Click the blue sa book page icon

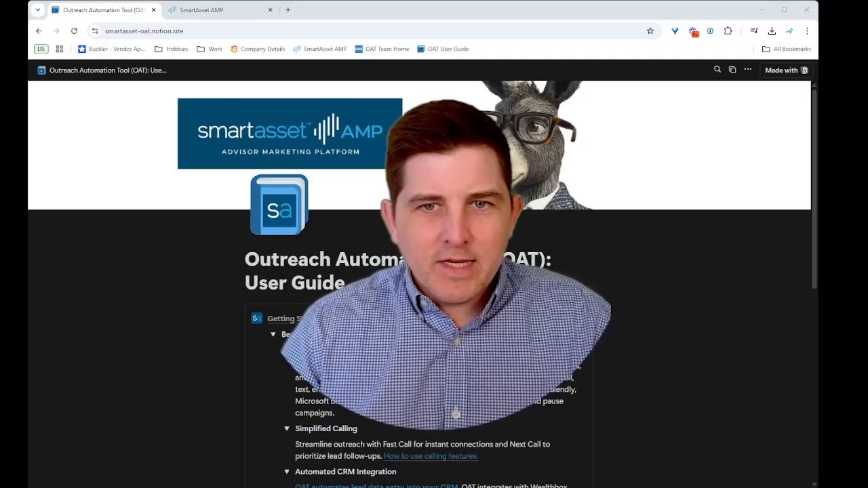[x=279, y=205]
